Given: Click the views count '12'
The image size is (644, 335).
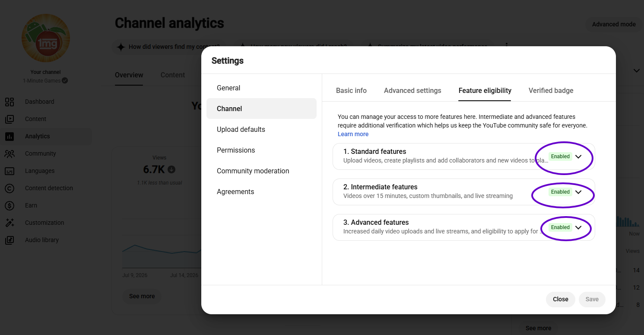Looking at the screenshot, I should point(636,287).
